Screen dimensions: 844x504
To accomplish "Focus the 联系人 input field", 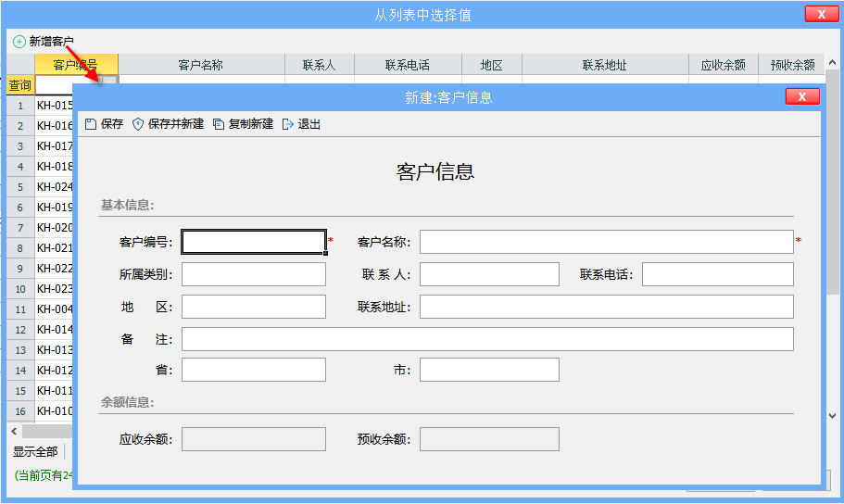I will pos(489,274).
